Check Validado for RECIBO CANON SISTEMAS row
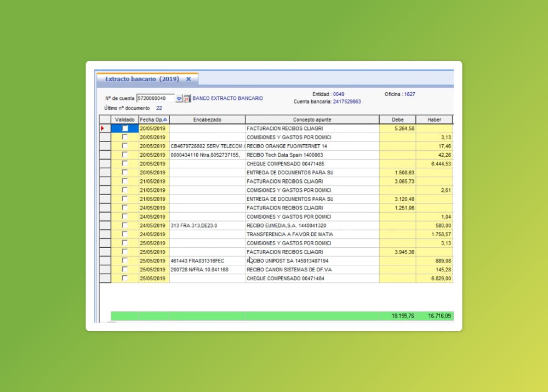The image size is (548, 392). 125,269
